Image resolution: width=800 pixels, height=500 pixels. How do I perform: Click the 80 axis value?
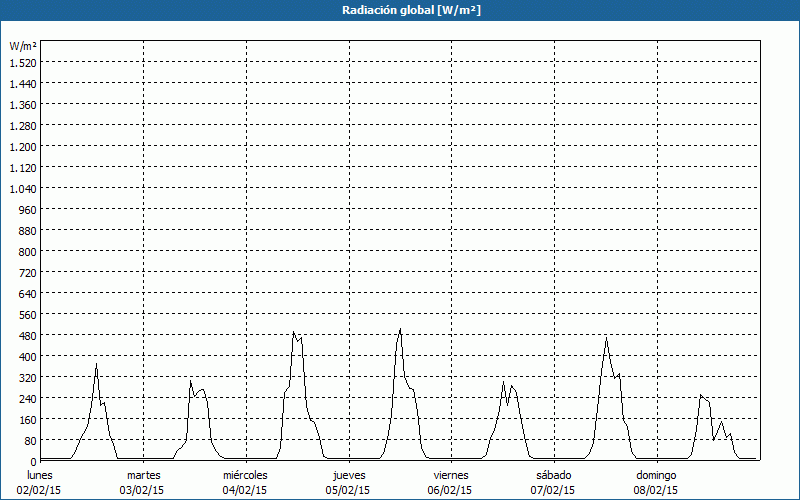pyautogui.click(x=30, y=441)
